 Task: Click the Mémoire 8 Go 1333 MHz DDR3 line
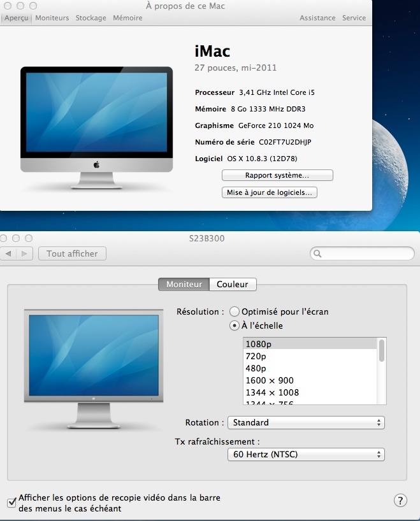coord(250,109)
